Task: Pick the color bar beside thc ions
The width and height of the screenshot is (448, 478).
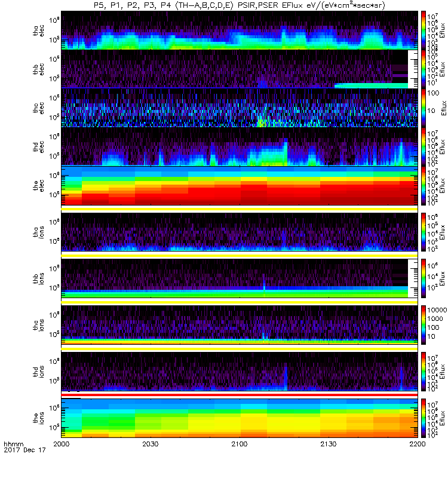Action: [x=424, y=325]
